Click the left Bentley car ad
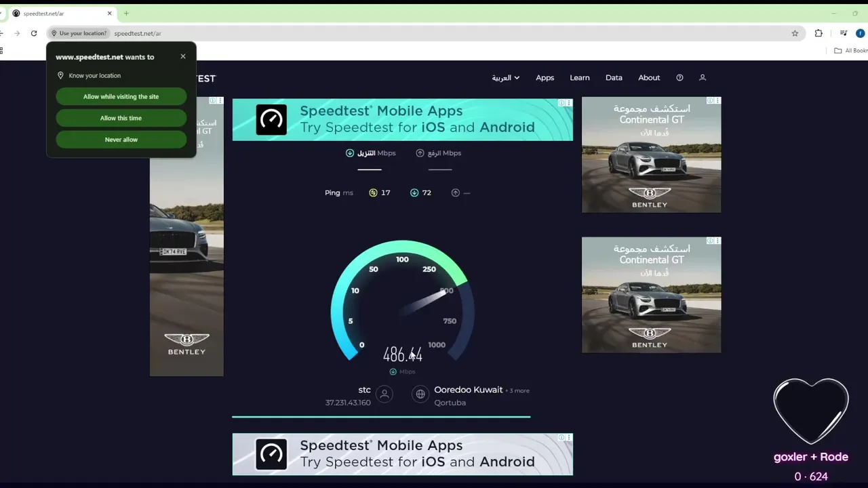The height and width of the screenshot is (488, 868). pos(186,236)
